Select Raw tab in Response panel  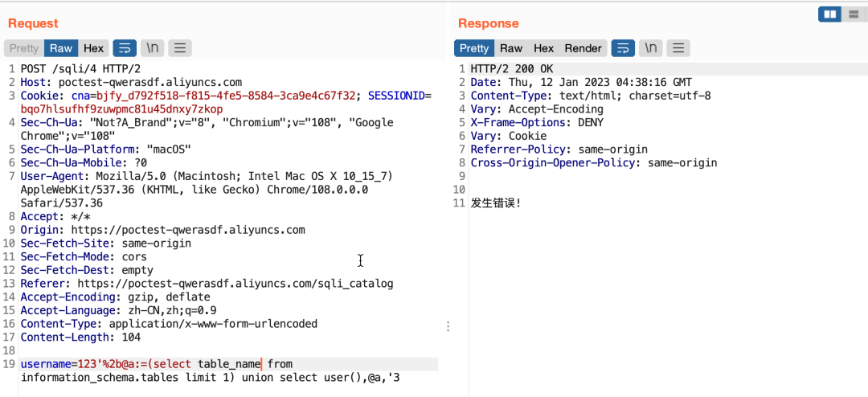click(x=511, y=48)
